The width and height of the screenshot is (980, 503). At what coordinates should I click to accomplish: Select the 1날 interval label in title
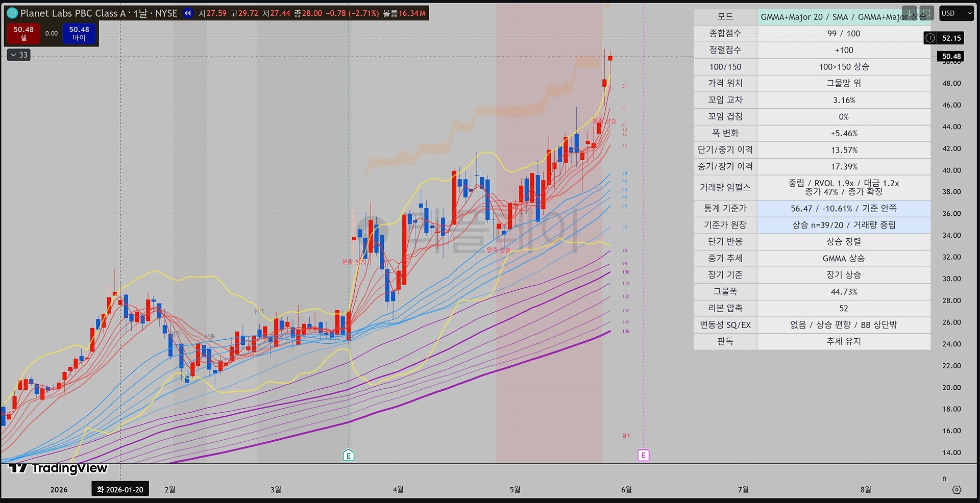coord(140,13)
